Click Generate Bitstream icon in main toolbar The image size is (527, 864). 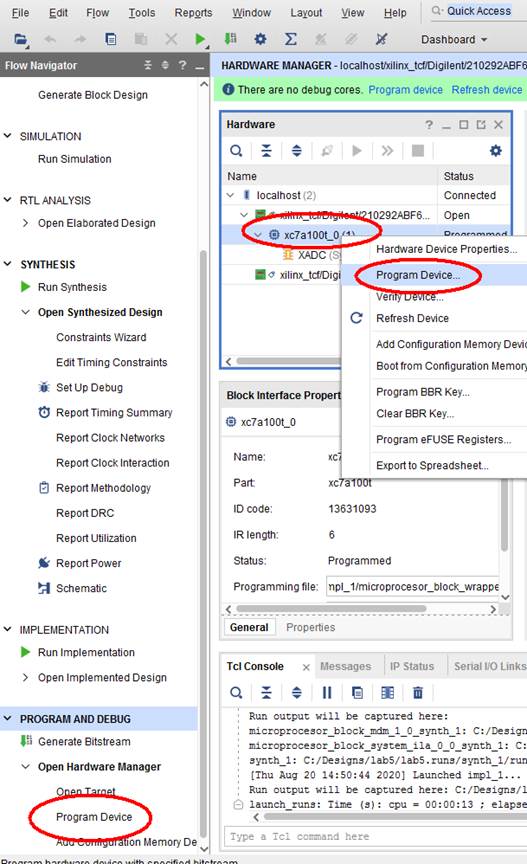click(x=230, y=39)
